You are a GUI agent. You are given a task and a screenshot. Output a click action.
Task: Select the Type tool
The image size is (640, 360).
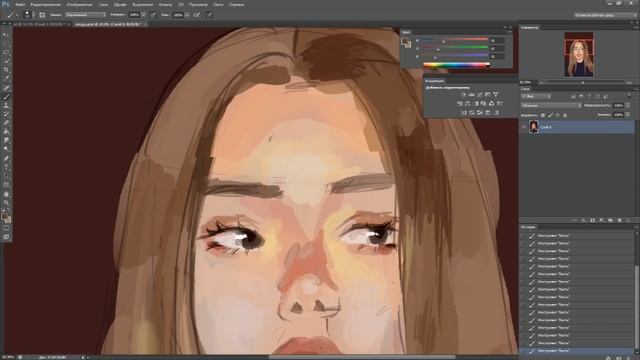tap(6, 167)
